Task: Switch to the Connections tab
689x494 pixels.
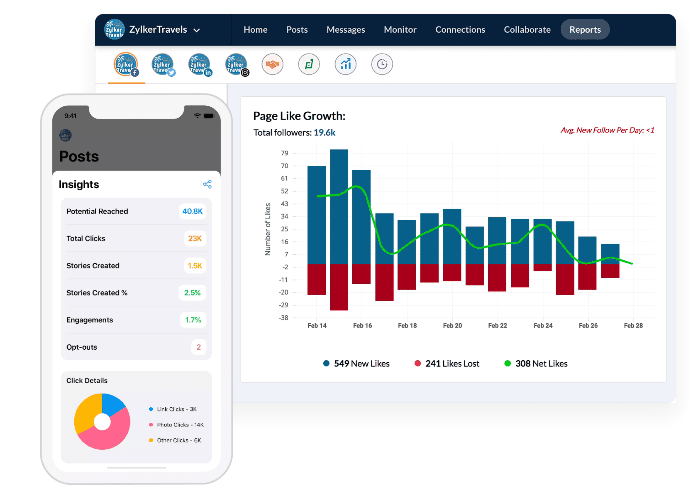Action: (x=460, y=30)
